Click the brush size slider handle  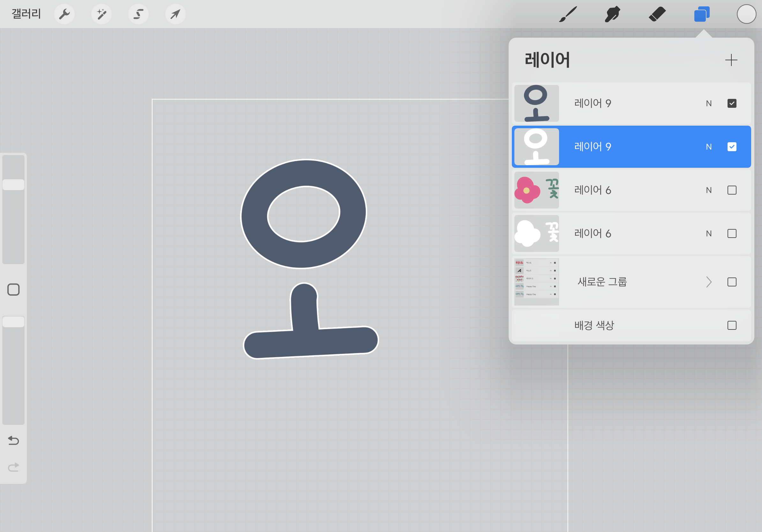13,185
